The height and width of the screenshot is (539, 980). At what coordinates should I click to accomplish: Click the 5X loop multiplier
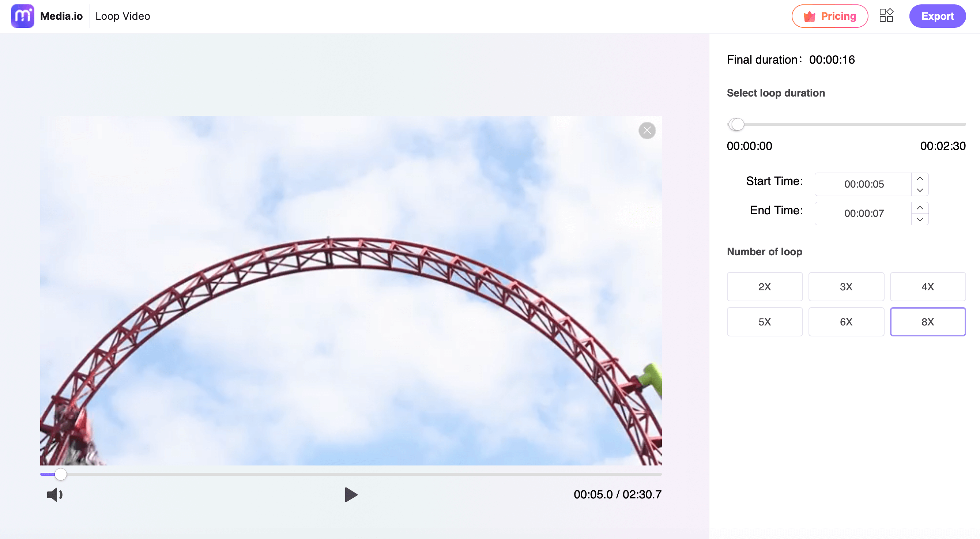pyautogui.click(x=764, y=321)
